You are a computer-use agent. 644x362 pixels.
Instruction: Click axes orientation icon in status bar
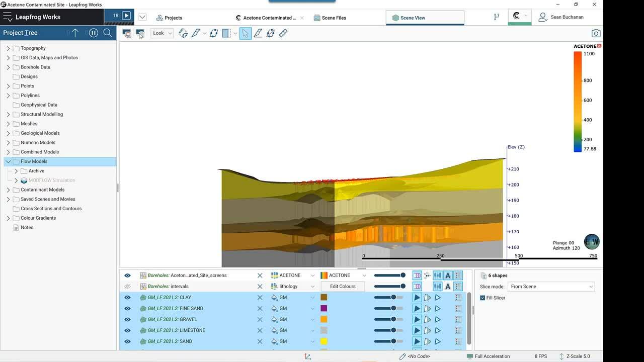coord(307,356)
